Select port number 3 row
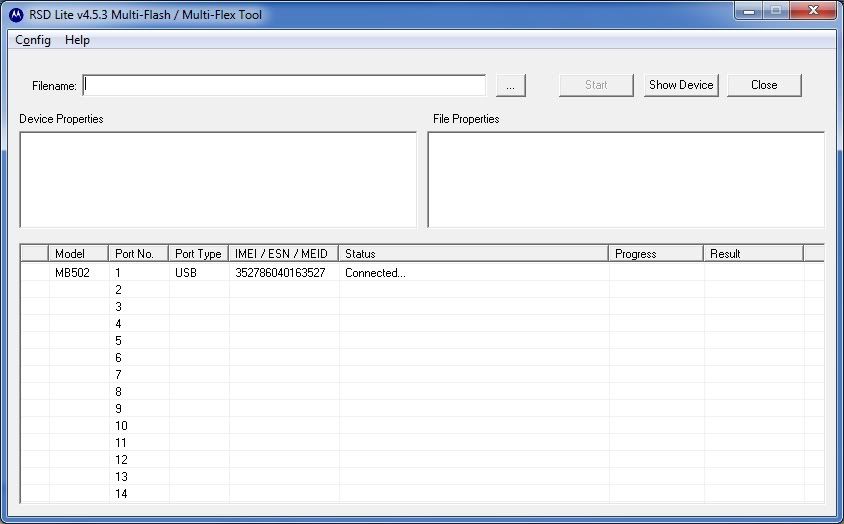The height and width of the screenshot is (524, 844). [x=423, y=306]
